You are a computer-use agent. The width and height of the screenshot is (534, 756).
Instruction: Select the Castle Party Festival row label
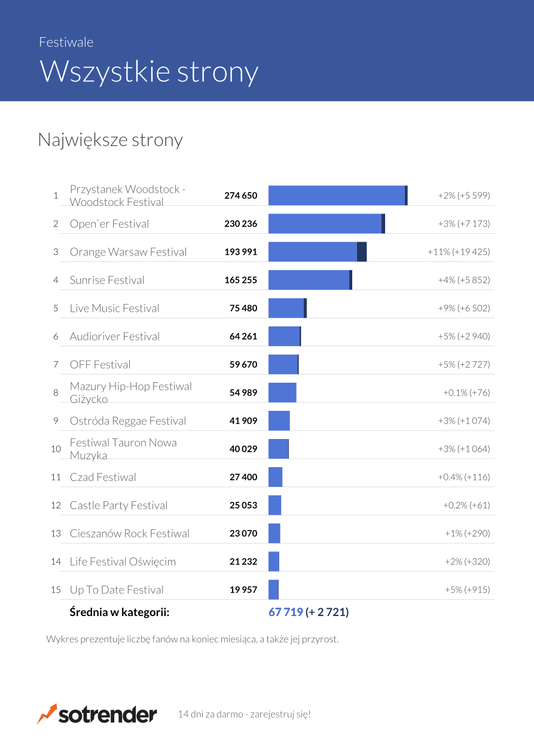point(118,505)
